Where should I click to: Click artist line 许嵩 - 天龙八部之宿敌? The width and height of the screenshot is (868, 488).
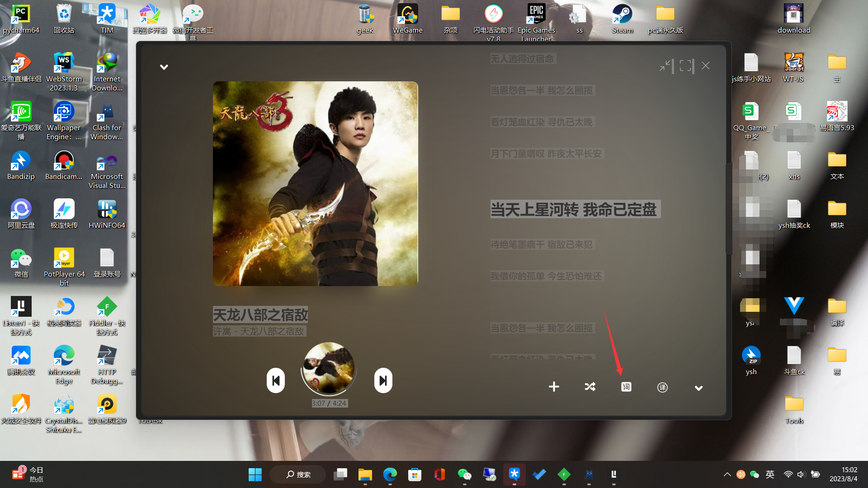[259, 332]
